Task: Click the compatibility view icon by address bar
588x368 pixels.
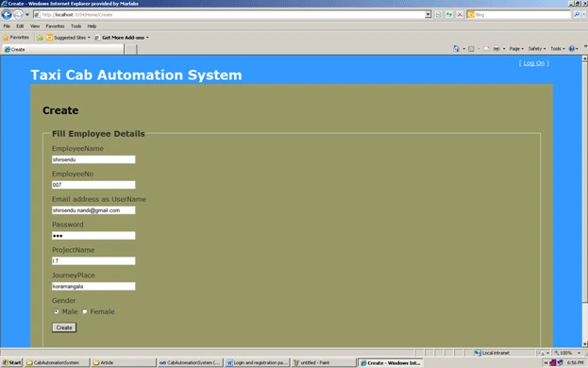Action: 438,14
